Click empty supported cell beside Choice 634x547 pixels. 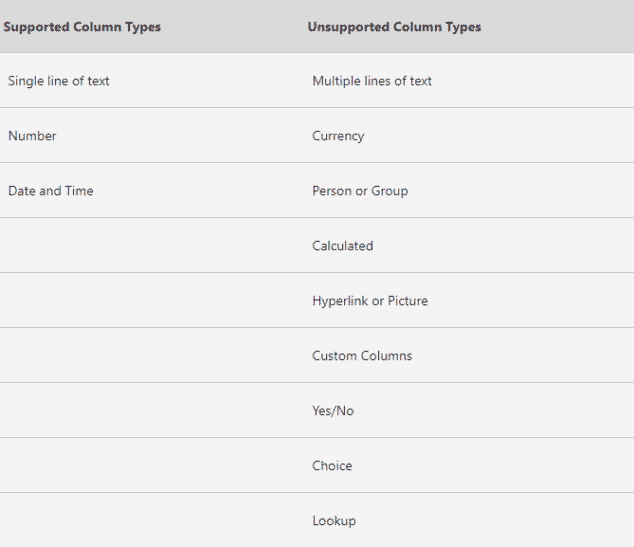coord(152,465)
